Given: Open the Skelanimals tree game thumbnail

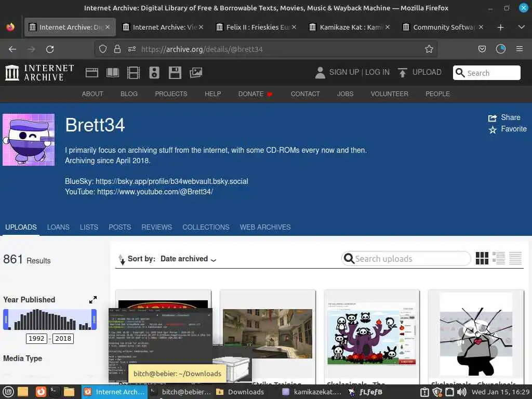Looking at the screenshot, I should click(x=372, y=334).
